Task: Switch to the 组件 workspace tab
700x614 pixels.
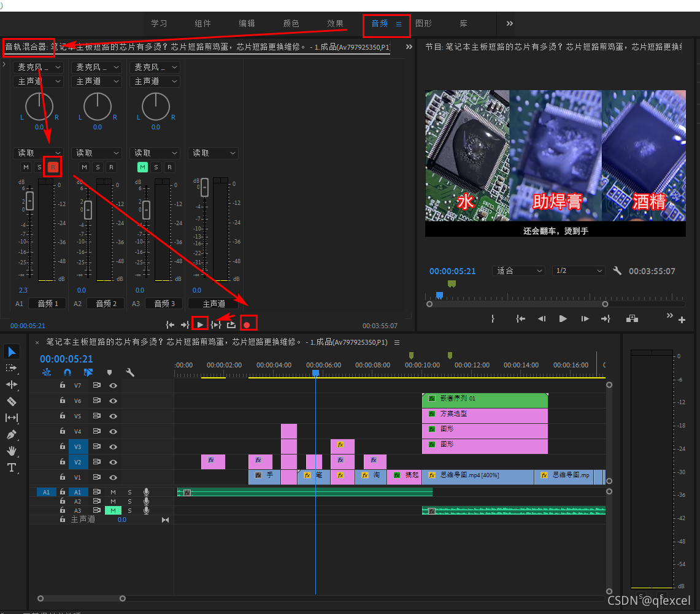Action: [x=202, y=23]
